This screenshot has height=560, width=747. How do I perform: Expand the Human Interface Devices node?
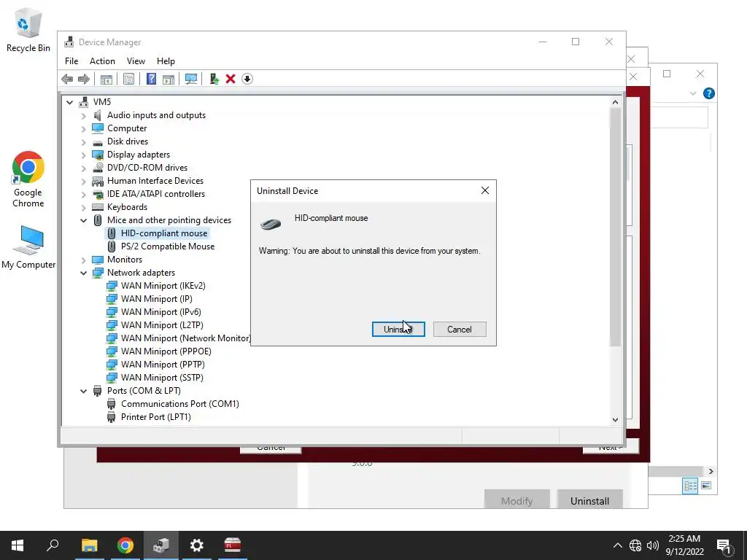(83, 181)
